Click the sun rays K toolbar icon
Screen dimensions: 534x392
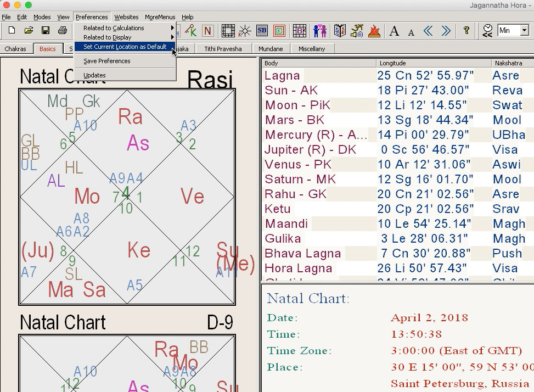tap(245, 31)
